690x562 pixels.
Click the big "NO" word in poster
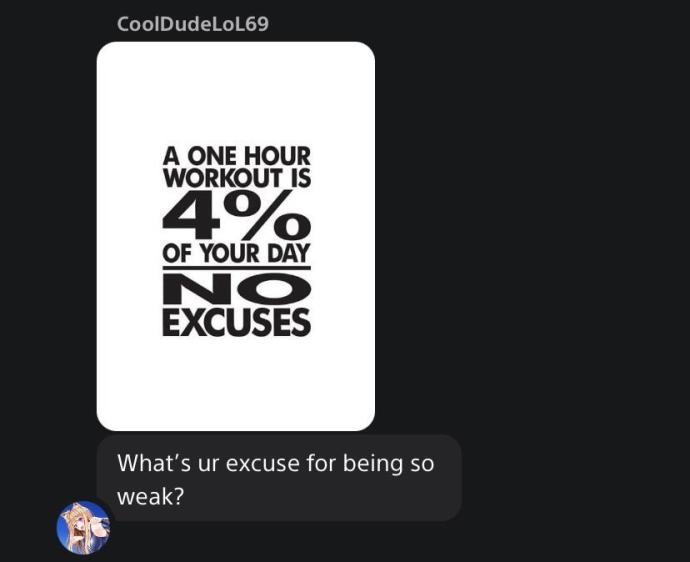(237, 289)
